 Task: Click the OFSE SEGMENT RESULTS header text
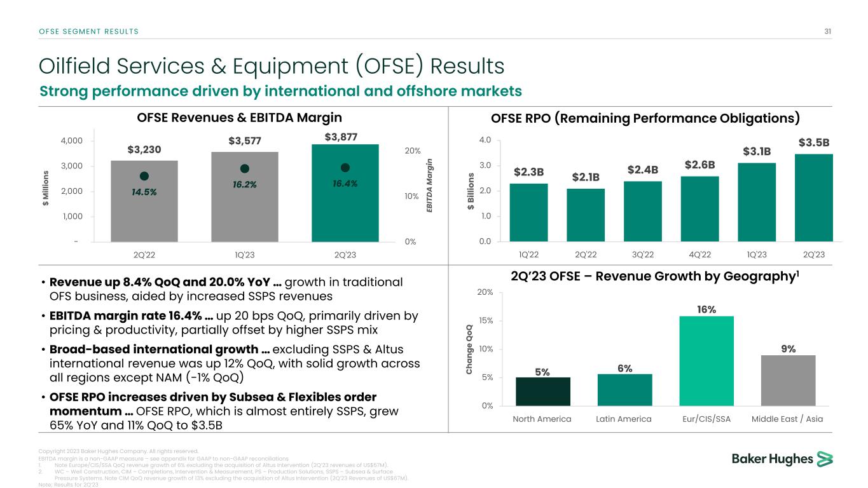pos(88,31)
